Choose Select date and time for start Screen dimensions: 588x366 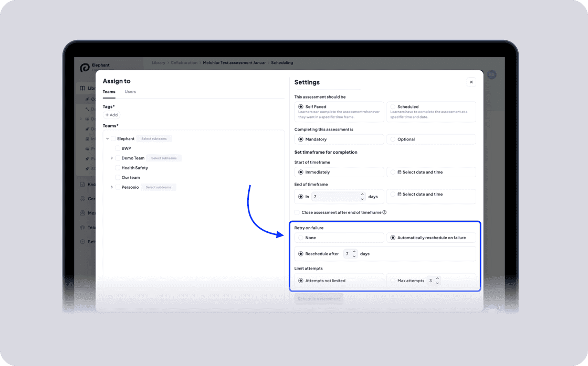pos(431,173)
